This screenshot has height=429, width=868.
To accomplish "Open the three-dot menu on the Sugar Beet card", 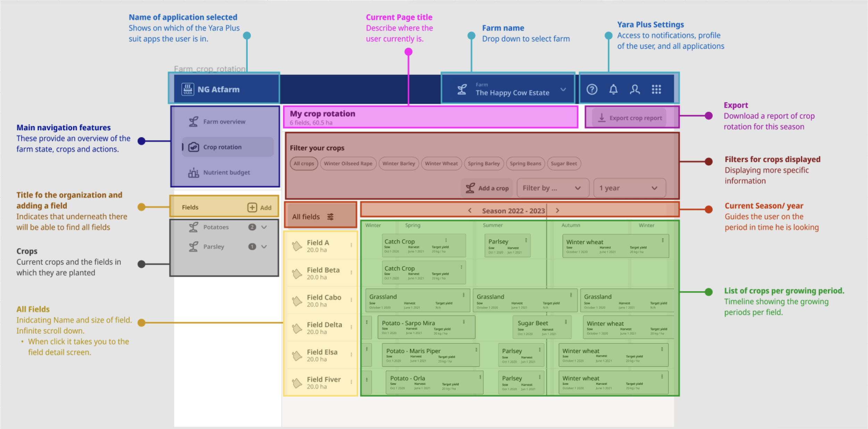I will pyautogui.click(x=566, y=322).
